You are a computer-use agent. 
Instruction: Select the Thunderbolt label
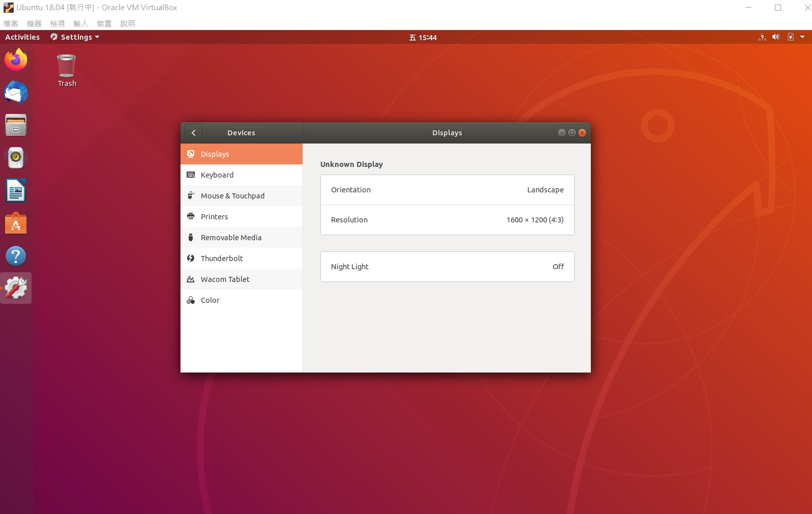(222, 259)
